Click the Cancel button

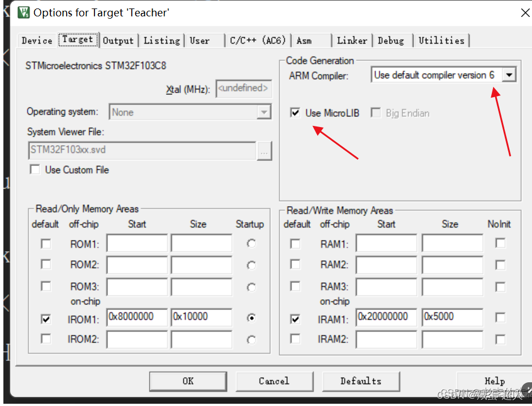tap(274, 381)
